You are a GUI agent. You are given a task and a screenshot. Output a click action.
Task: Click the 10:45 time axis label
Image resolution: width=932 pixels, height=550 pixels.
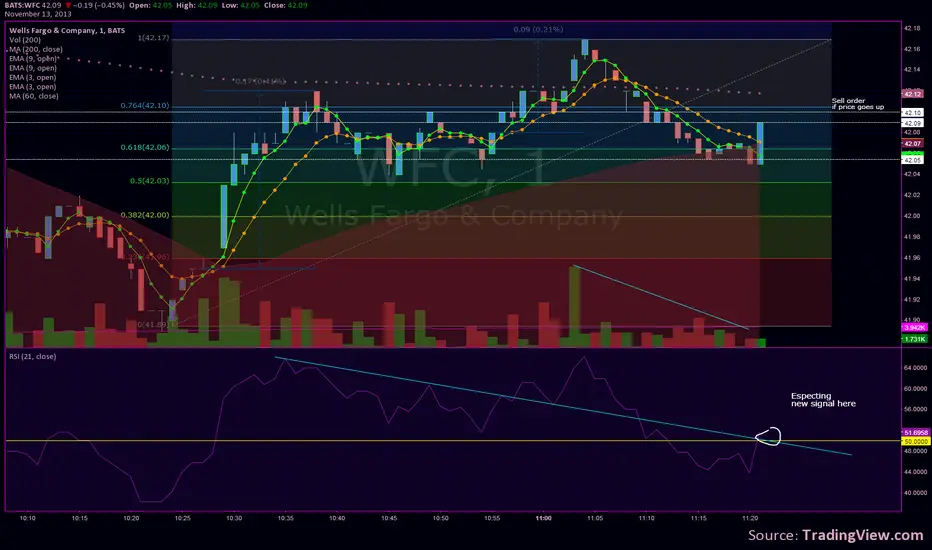point(389,518)
